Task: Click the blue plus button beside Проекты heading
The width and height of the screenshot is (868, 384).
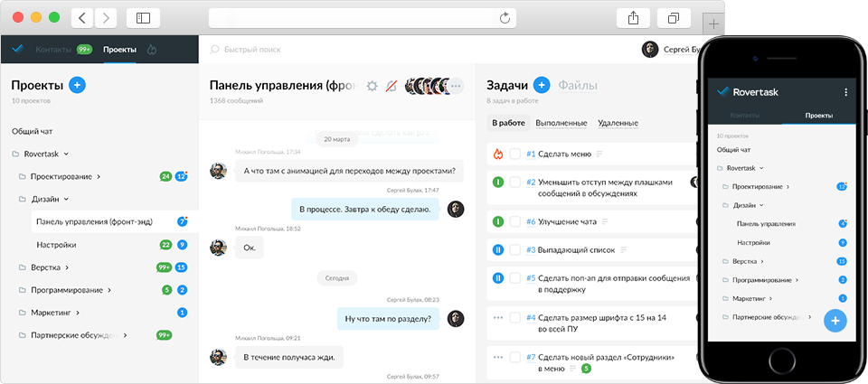Action: (77, 85)
